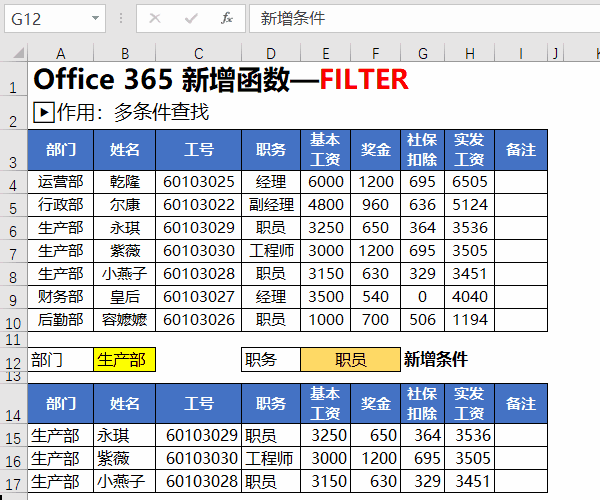Click the Cancel X icon in formula bar

pyautogui.click(x=156, y=18)
